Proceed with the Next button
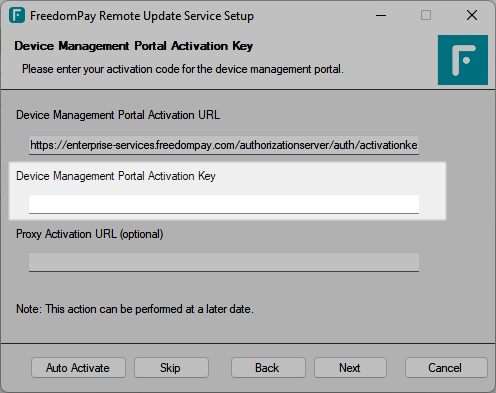The height and width of the screenshot is (393, 496). (x=350, y=368)
